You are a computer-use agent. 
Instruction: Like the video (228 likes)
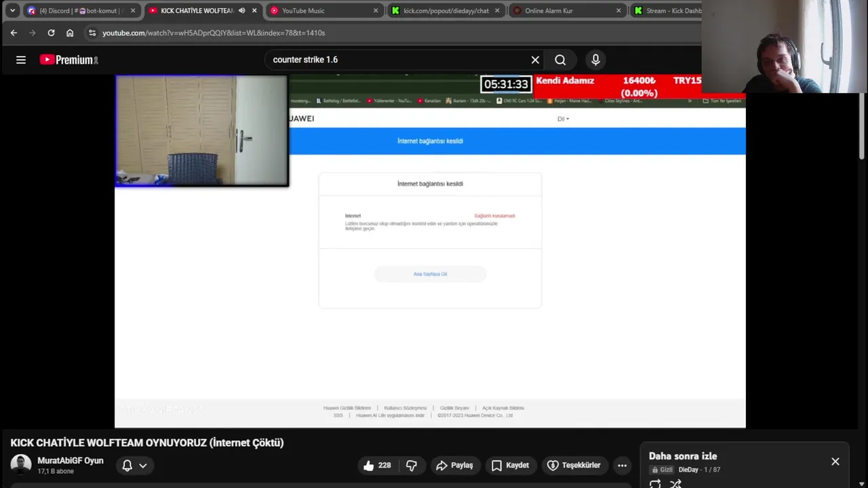pyautogui.click(x=378, y=466)
